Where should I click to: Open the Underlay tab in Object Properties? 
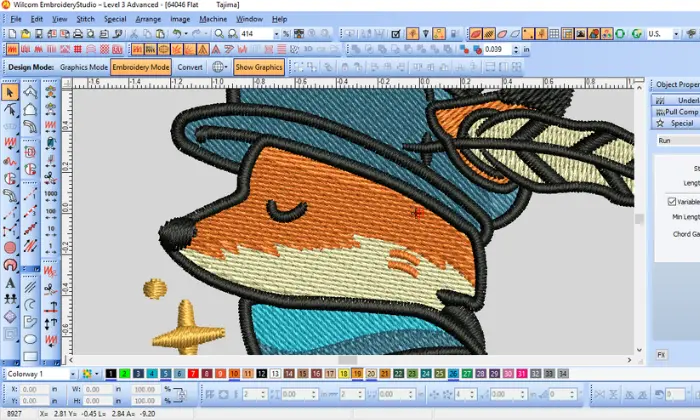[676, 100]
